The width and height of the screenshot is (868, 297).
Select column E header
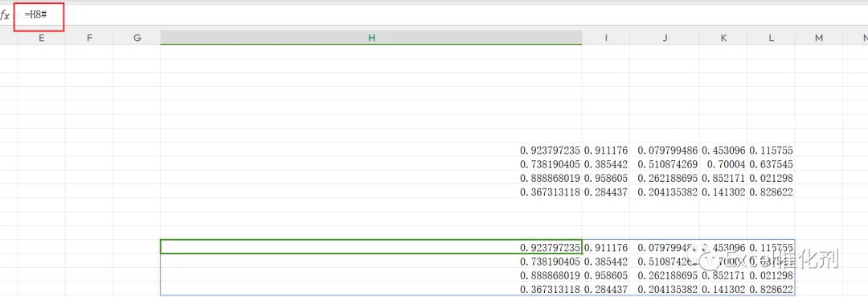click(42, 38)
